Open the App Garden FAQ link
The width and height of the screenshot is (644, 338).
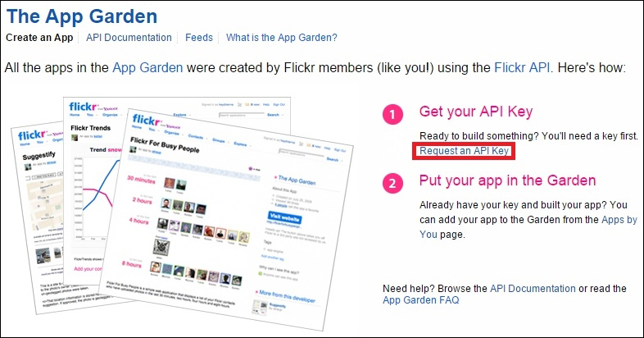click(x=421, y=300)
